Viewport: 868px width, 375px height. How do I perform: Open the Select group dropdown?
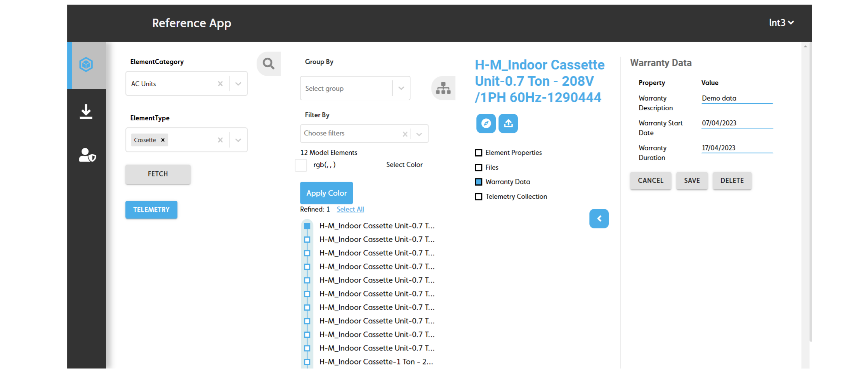coord(401,89)
